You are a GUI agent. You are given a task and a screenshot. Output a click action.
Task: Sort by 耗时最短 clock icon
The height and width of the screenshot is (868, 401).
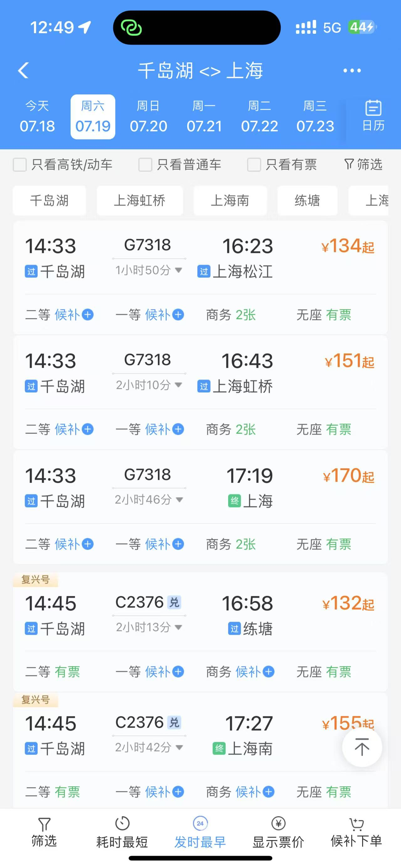(x=122, y=824)
